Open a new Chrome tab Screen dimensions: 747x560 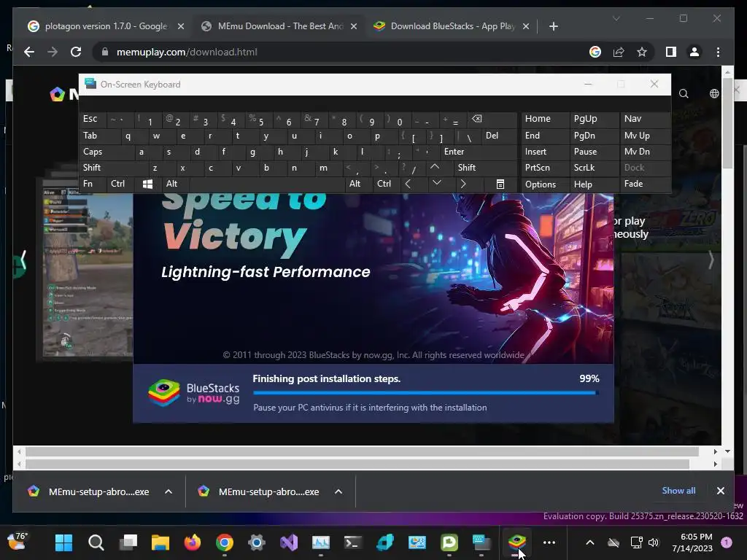click(x=553, y=27)
